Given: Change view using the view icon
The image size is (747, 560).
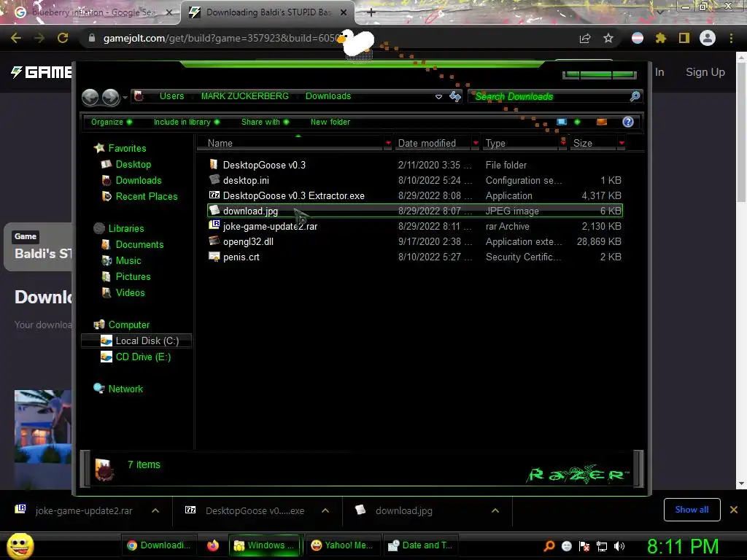Looking at the screenshot, I should (x=562, y=122).
